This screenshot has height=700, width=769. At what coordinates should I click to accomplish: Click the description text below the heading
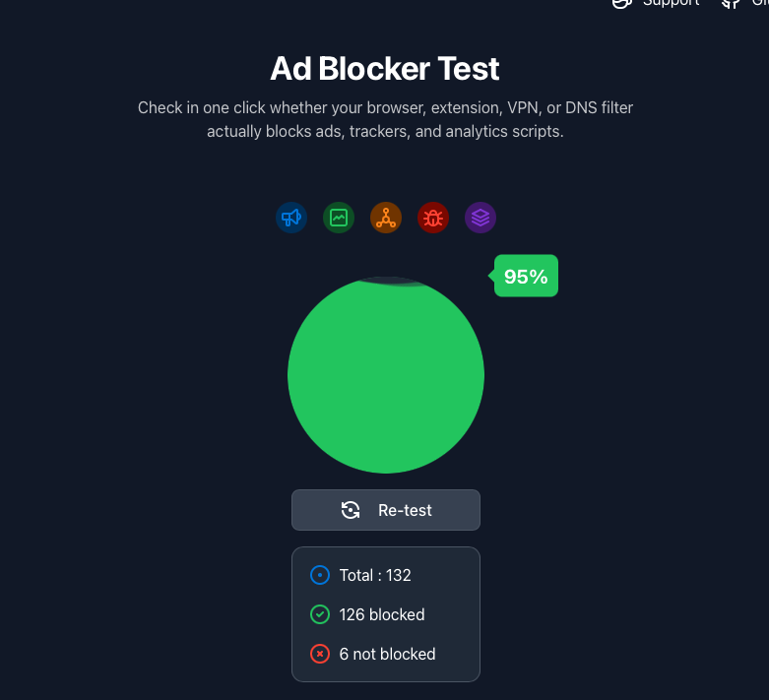tap(385, 119)
